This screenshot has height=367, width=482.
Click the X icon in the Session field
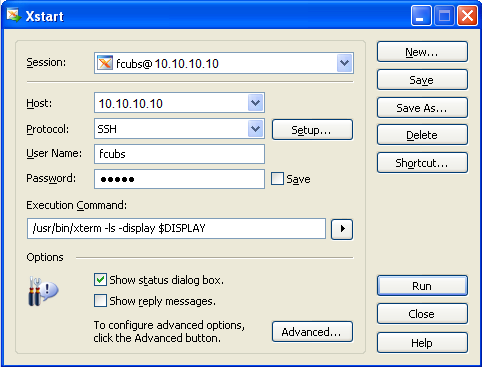coord(105,63)
